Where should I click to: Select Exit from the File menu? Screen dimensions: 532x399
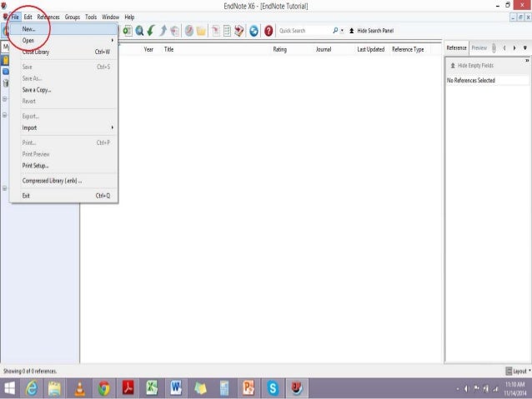pyautogui.click(x=63, y=196)
